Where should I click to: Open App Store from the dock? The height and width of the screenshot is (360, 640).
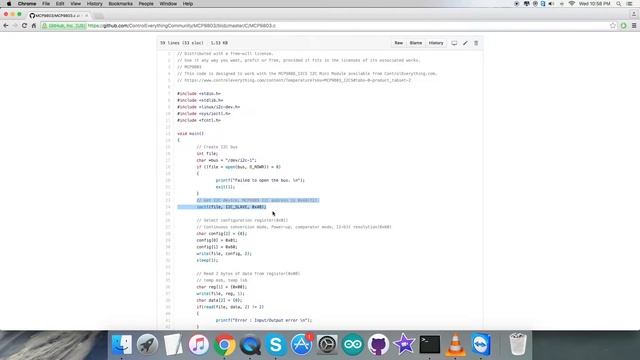point(302,344)
